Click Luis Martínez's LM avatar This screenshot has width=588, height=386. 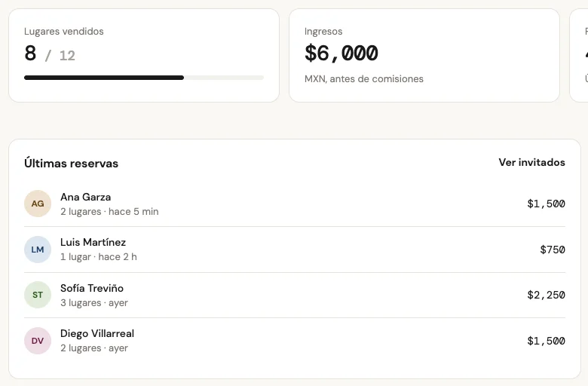(38, 250)
